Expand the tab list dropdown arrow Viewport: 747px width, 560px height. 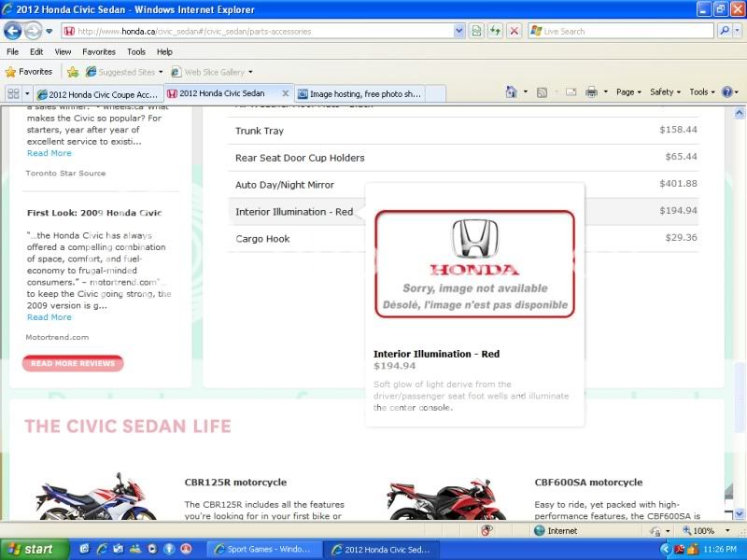27,94
